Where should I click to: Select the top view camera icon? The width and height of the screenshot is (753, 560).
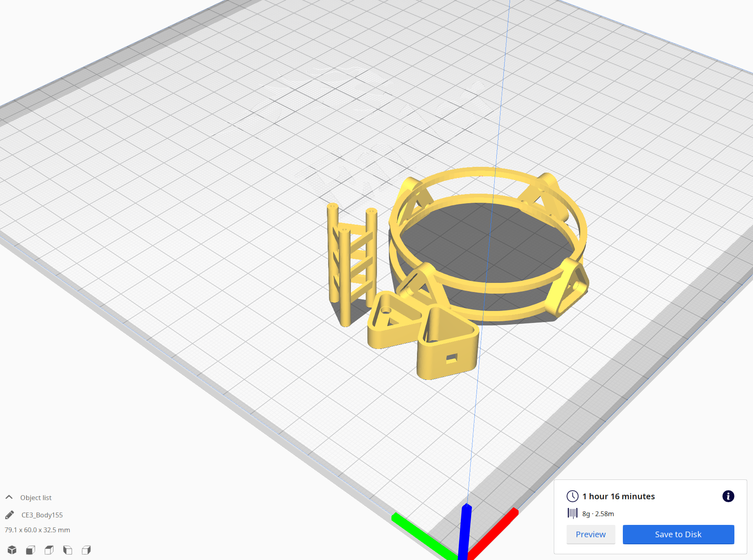coord(49,550)
